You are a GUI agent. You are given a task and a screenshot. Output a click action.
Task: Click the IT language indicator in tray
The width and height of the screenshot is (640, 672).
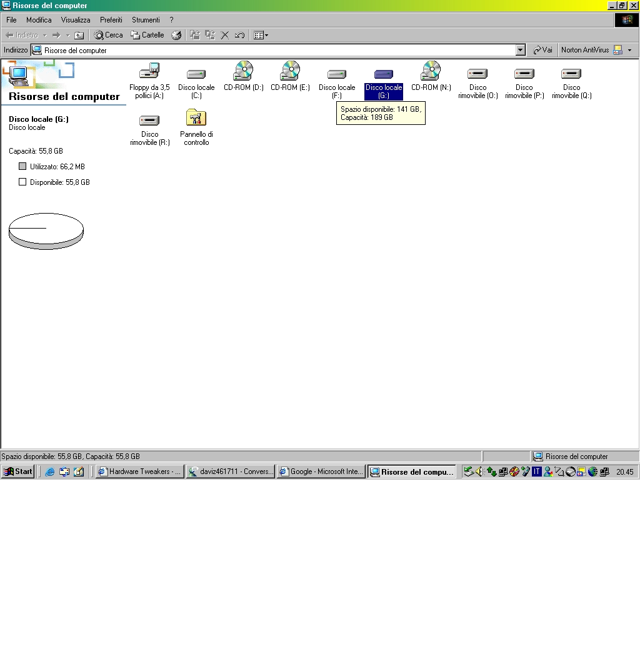coord(536,472)
